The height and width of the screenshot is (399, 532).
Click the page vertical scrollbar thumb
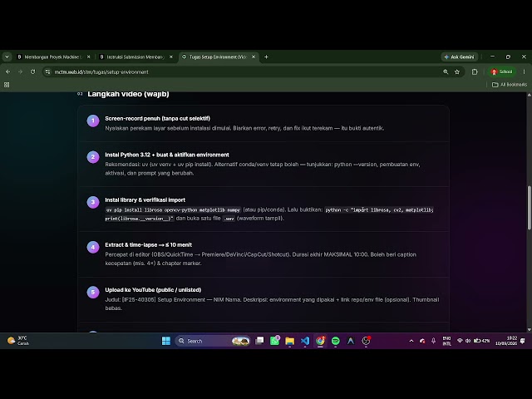tap(529, 208)
